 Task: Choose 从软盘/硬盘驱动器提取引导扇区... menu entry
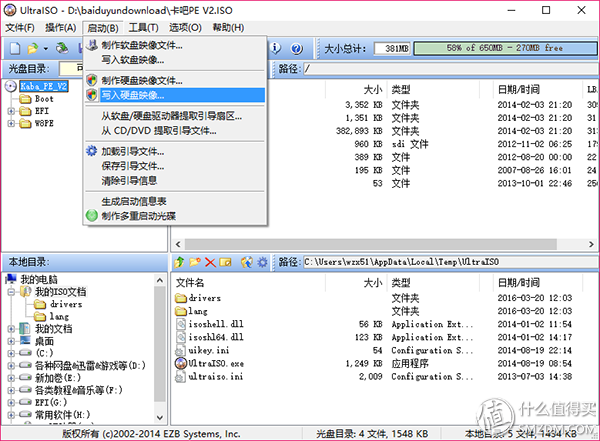[175, 116]
